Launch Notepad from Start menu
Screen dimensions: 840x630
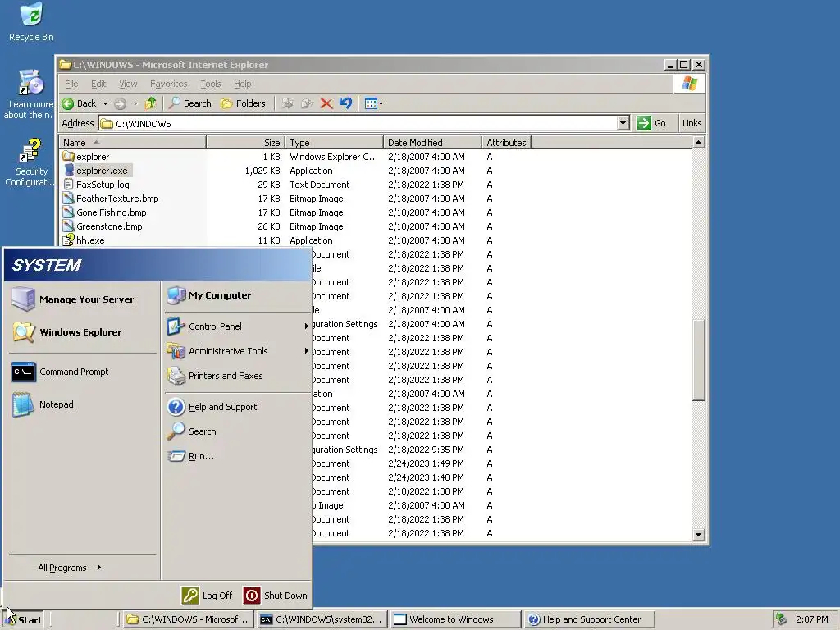point(81,404)
